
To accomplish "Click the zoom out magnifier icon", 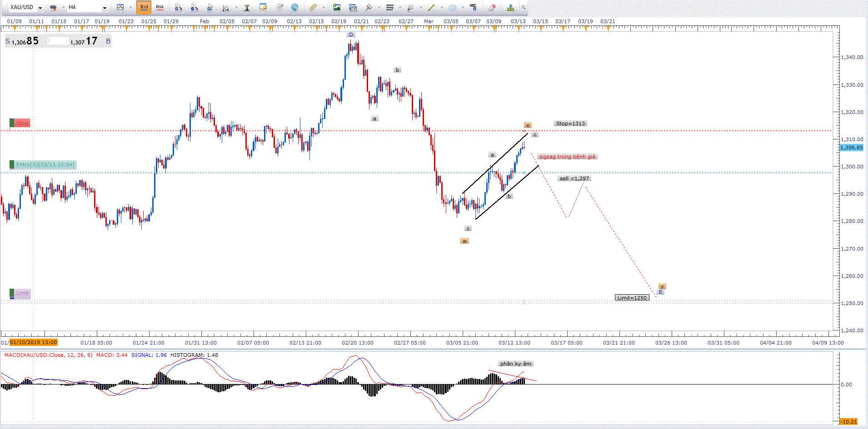I will tap(194, 7).
